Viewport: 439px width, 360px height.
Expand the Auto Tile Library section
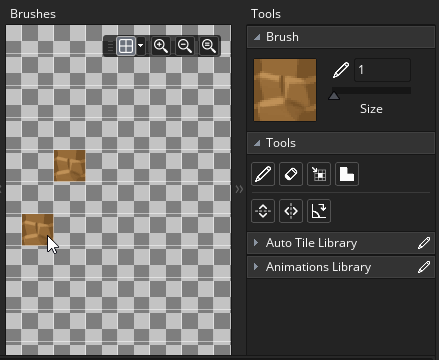pos(256,243)
